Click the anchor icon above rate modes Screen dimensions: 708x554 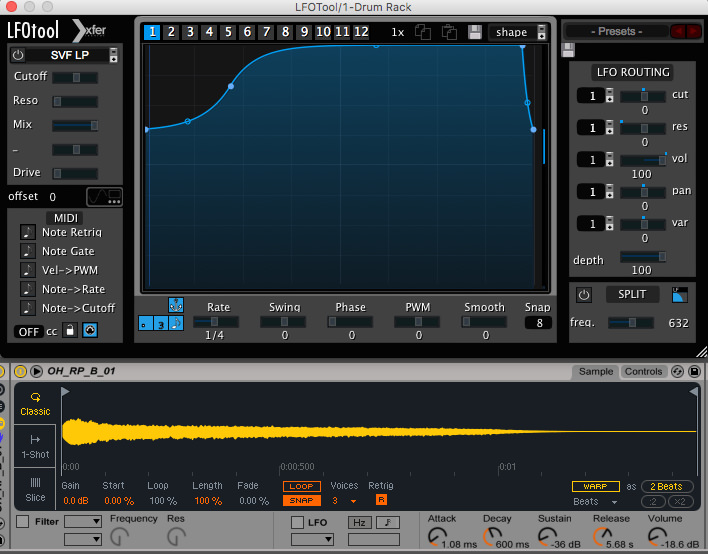point(176,305)
